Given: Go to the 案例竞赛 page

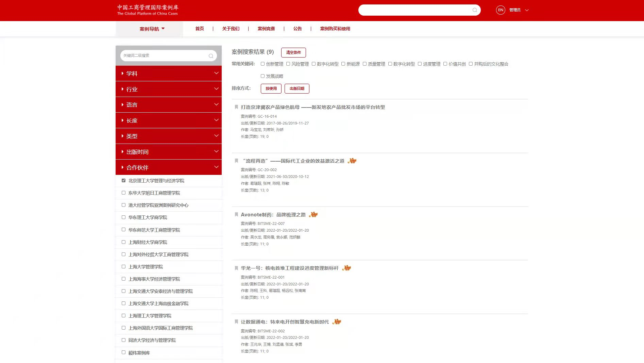Looking at the screenshot, I should pyautogui.click(x=266, y=29).
